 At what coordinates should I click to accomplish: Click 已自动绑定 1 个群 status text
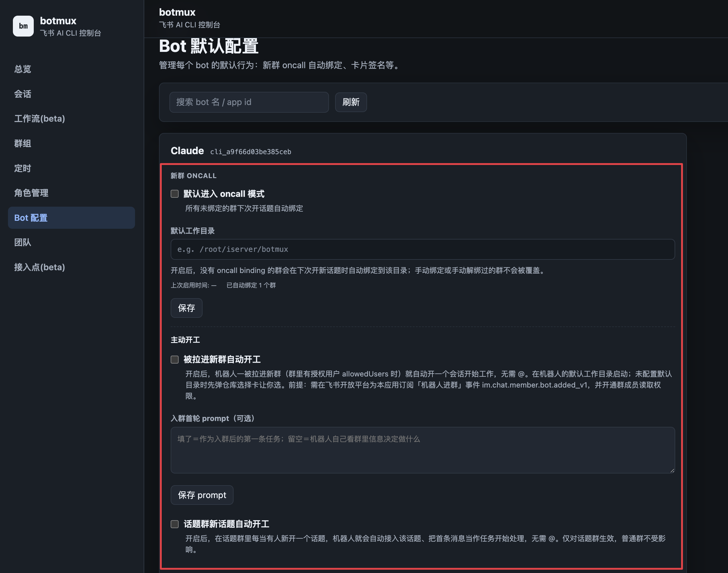coord(251,286)
